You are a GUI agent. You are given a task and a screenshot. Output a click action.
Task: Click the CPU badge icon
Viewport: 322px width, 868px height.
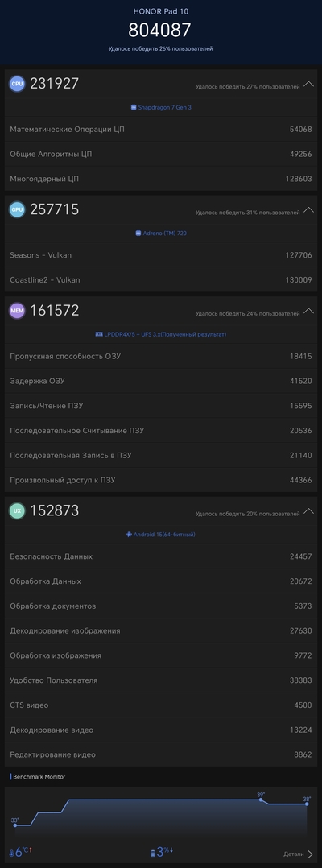point(17,84)
